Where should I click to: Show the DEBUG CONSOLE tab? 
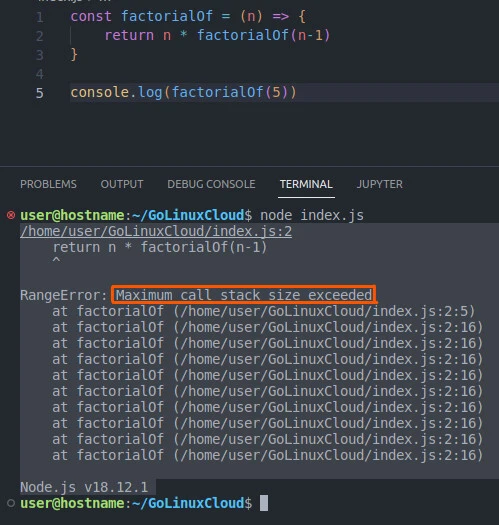point(211,184)
